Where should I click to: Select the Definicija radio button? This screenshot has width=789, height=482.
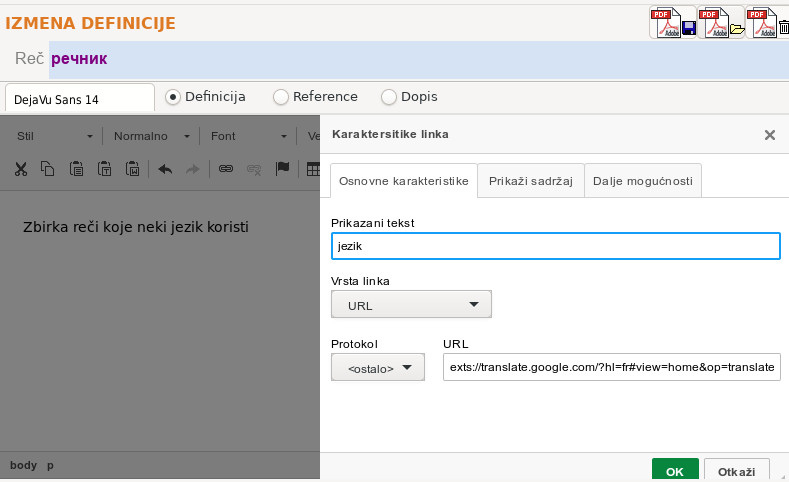click(x=173, y=97)
